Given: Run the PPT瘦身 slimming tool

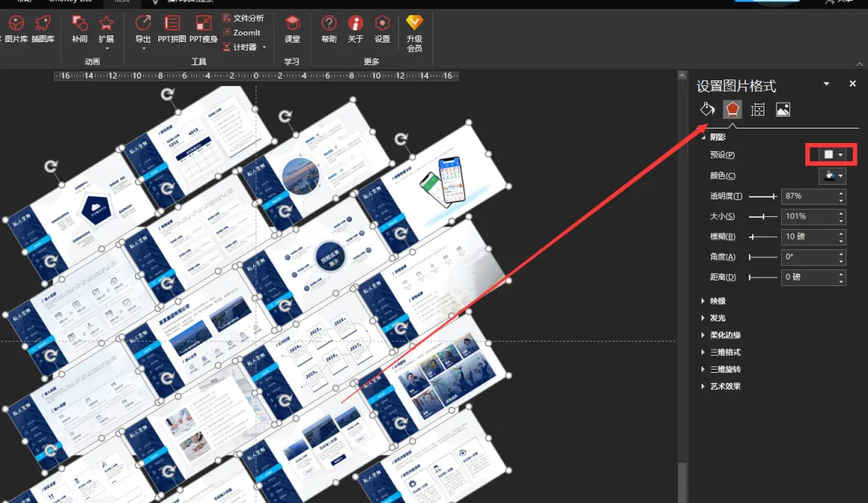Looking at the screenshot, I should (203, 29).
